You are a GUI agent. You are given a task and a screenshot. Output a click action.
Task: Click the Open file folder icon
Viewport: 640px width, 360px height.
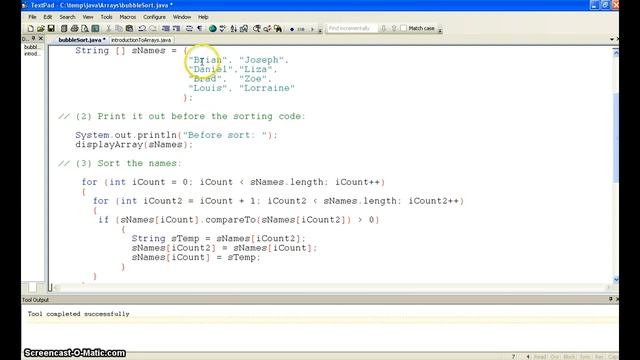point(41,29)
